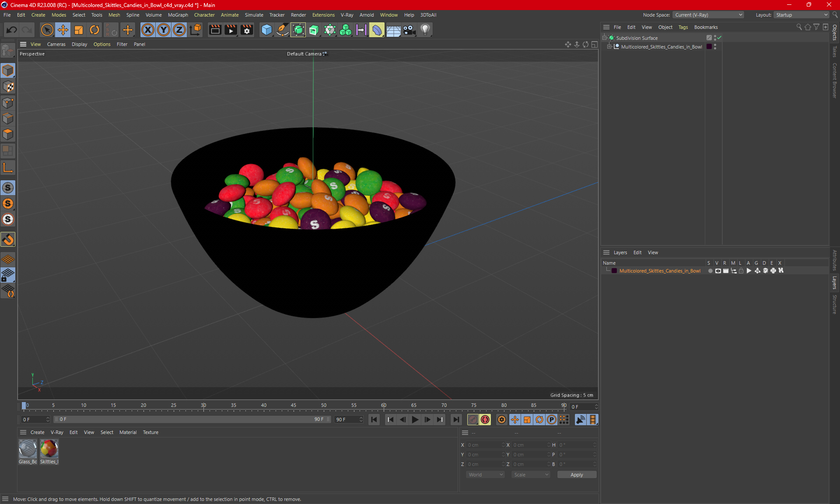The width and height of the screenshot is (840, 504).
Task: Open the V-Ray menu in main menubar
Action: (x=347, y=15)
